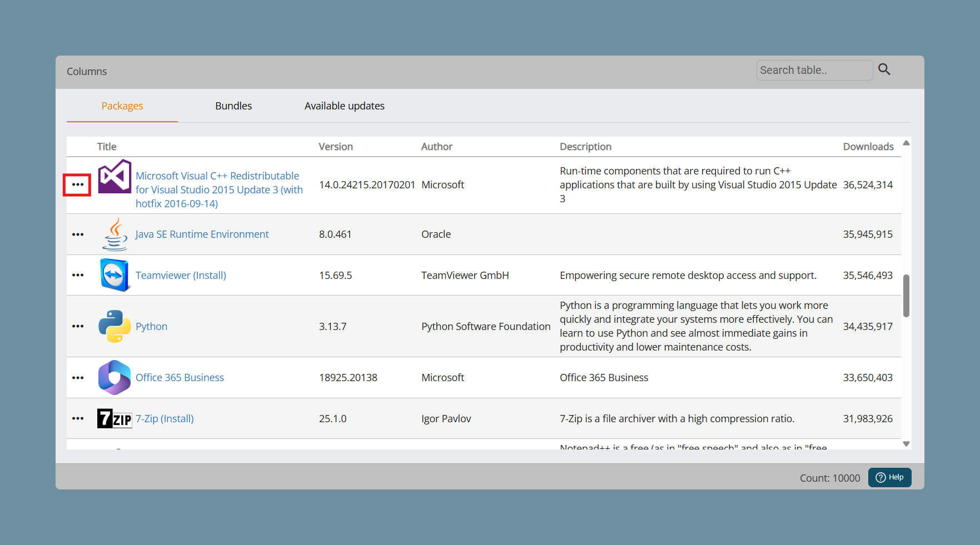Click the Visual Studio package logo

click(115, 177)
